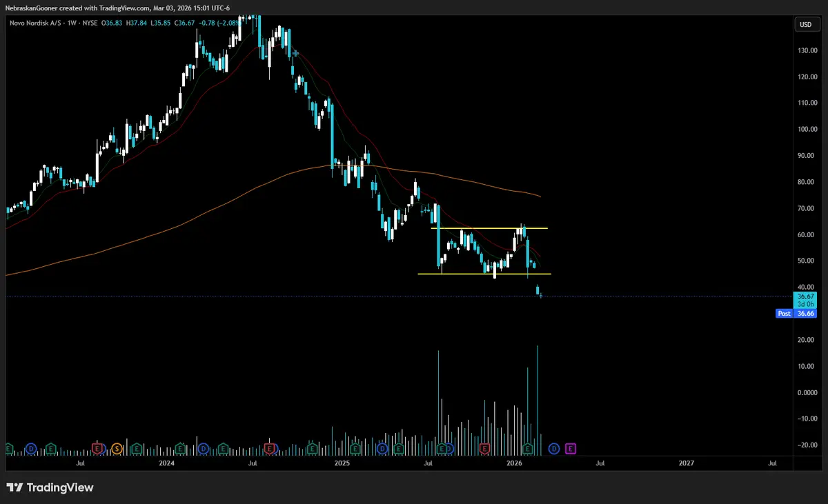Click the current price label 36.67 on the price scale

click(x=805, y=296)
